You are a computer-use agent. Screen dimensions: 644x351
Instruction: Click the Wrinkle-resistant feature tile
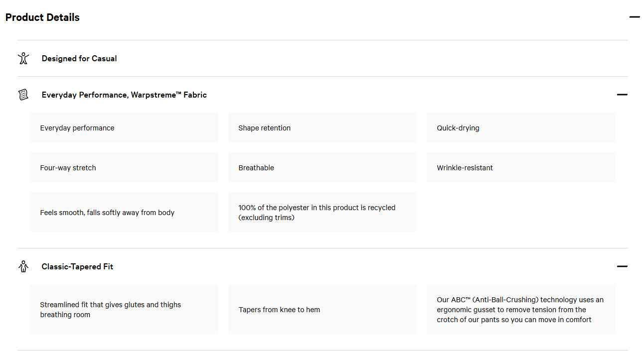pyautogui.click(x=521, y=168)
